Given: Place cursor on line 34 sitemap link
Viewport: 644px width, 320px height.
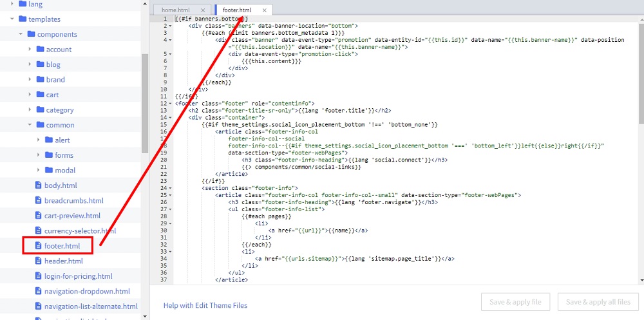Looking at the screenshot, I should (x=355, y=259).
